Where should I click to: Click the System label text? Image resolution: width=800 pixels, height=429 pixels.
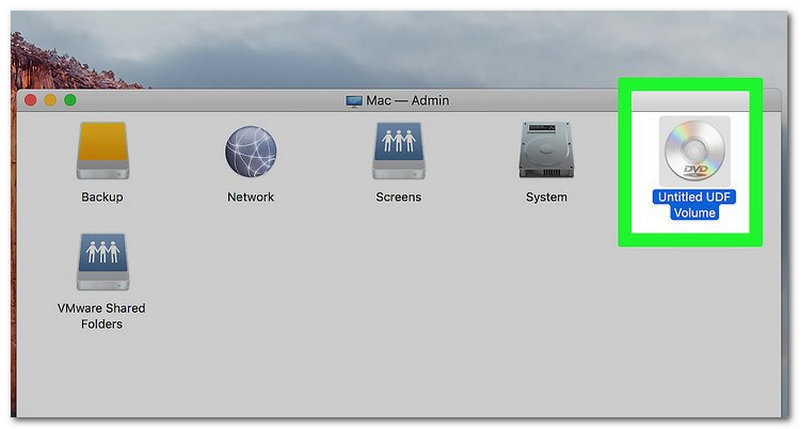click(546, 197)
